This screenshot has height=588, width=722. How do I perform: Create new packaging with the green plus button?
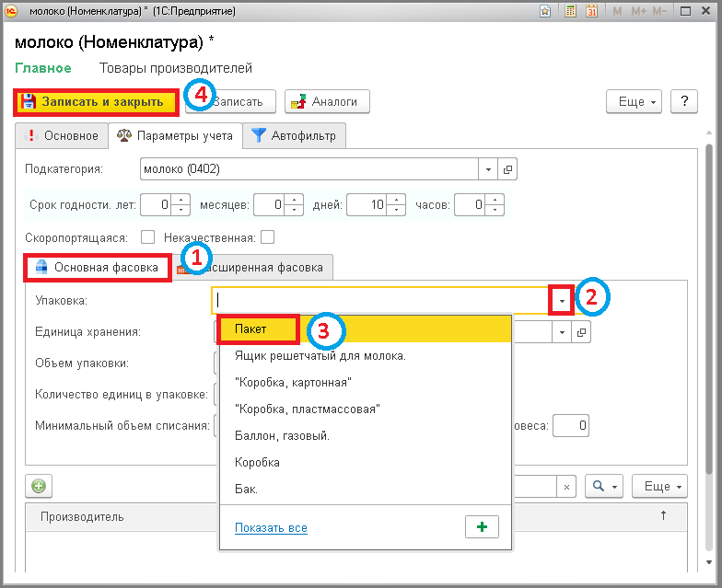click(482, 526)
